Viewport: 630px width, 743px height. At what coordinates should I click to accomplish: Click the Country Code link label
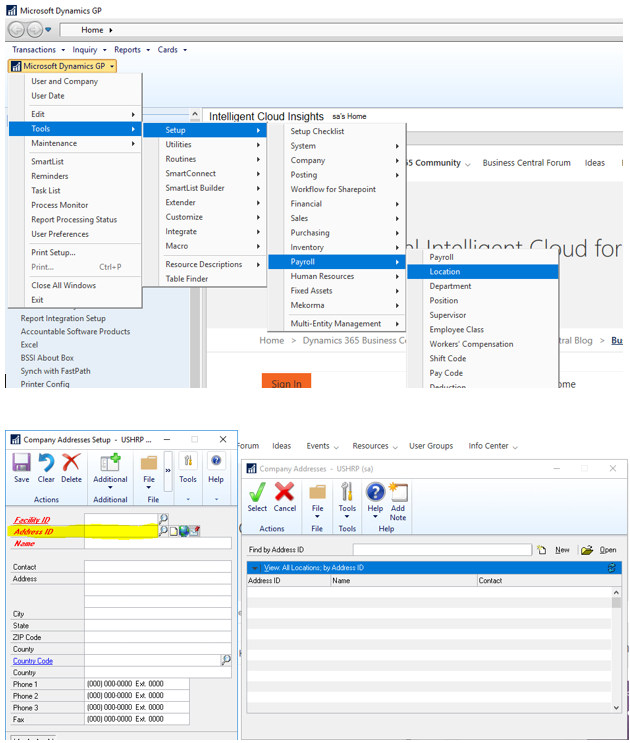coord(33,661)
